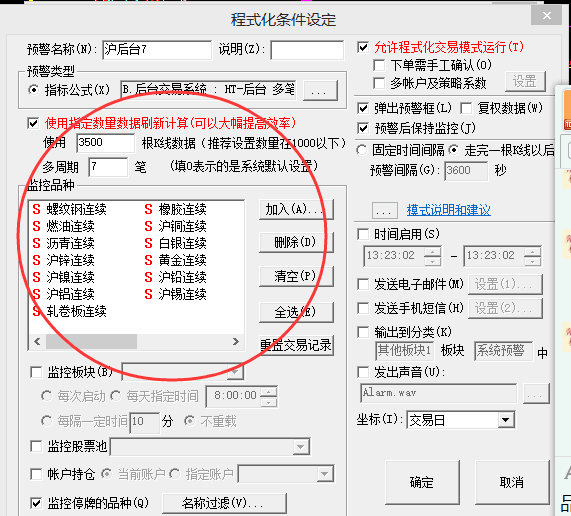
Task: Open the 坐标 交易日 dropdown
Action: pos(505,420)
